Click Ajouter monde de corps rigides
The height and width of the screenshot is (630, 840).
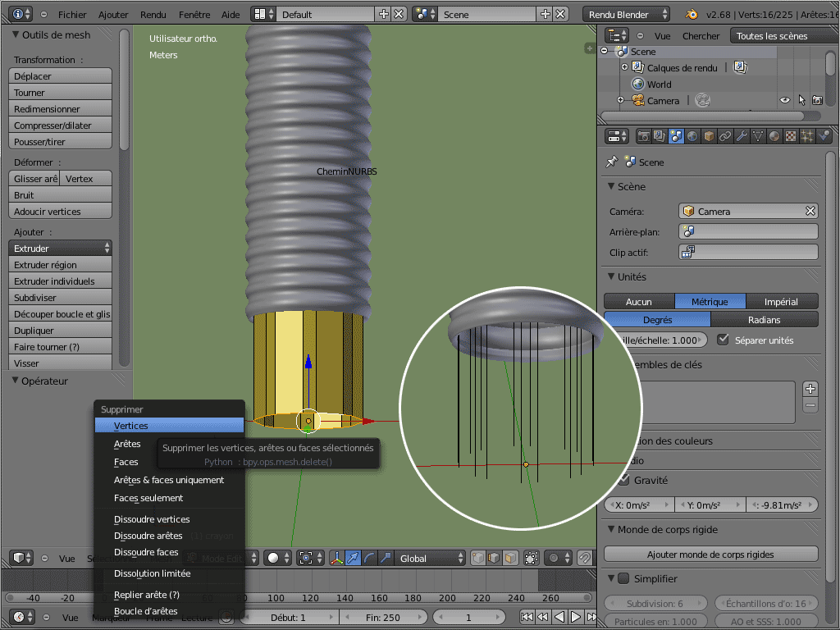coord(711,554)
